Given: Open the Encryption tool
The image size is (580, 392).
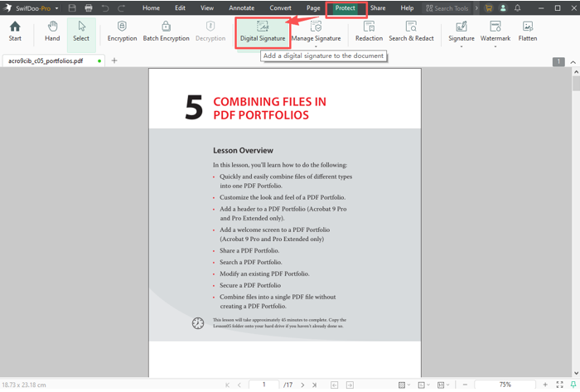Looking at the screenshot, I should click(x=122, y=31).
